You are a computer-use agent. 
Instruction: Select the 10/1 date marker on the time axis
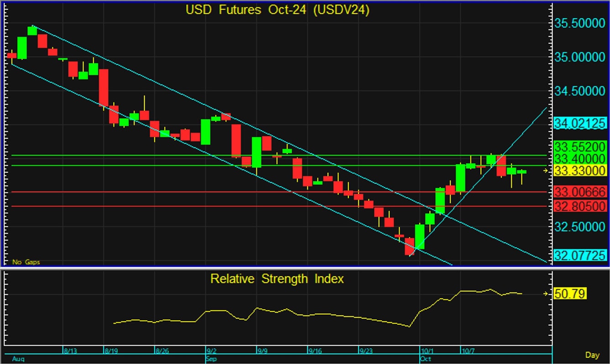(x=427, y=351)
